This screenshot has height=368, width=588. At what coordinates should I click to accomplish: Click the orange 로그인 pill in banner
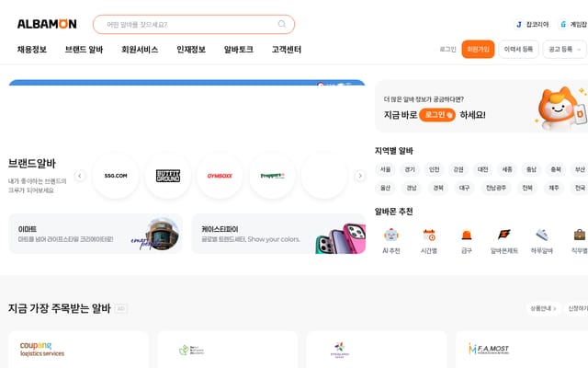click(x=437, y=115)
